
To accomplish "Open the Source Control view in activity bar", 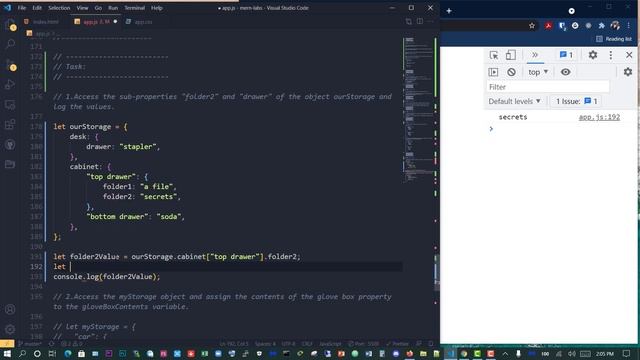I will 10,64.
